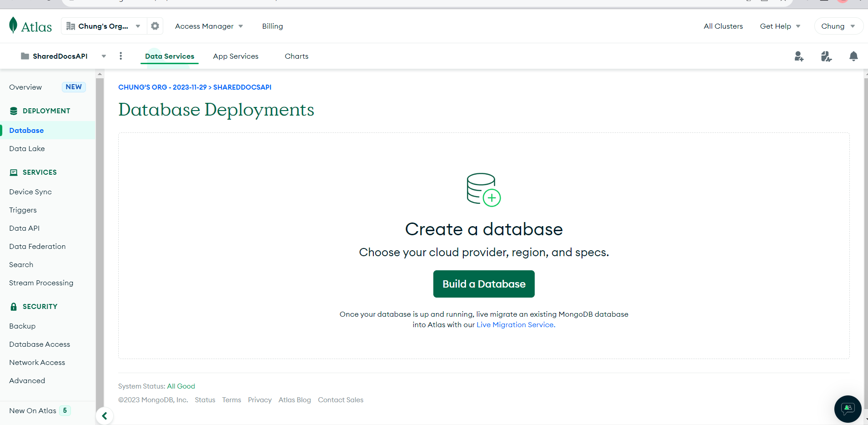Open Data Federation service
The width and height of the screenshot is (868, 425).
(x=37, y=247)
